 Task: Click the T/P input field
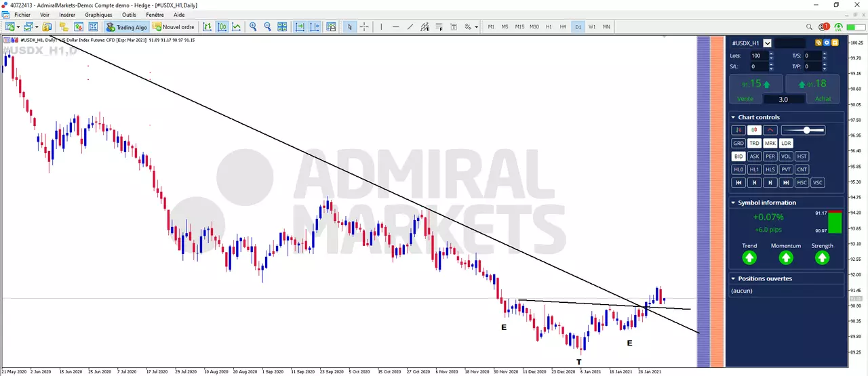pyautogui.click(x=813, y=66)
